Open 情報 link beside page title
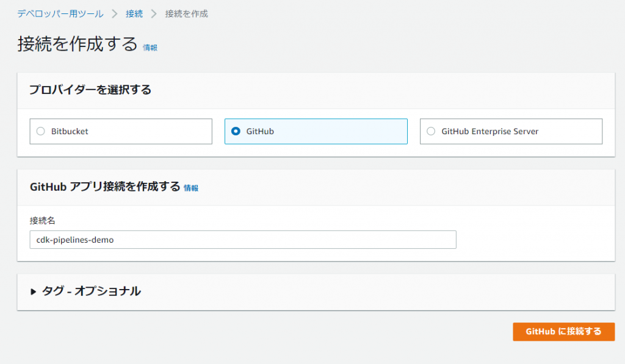This screenshot has height=364, width=625. (x=150, y=48)
